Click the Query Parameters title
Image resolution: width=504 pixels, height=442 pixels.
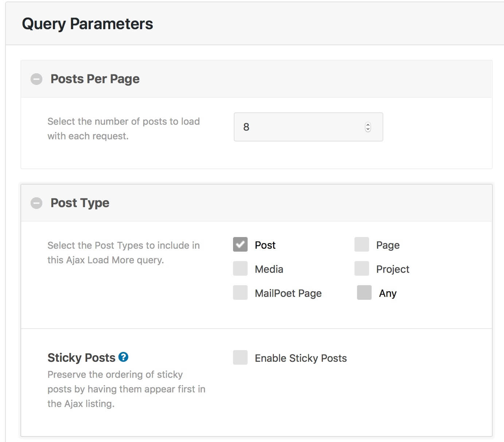[88, 24]
